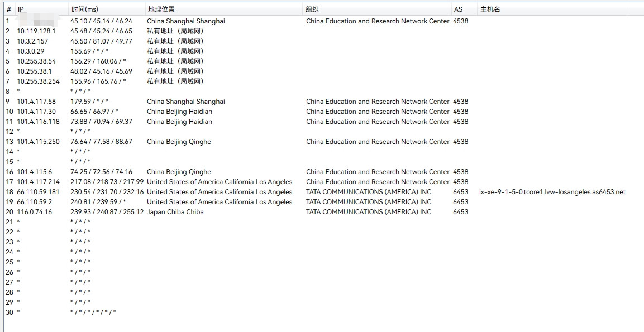Click the 时间(ms) column header
The image size is (644, 332).
point(85,9)
